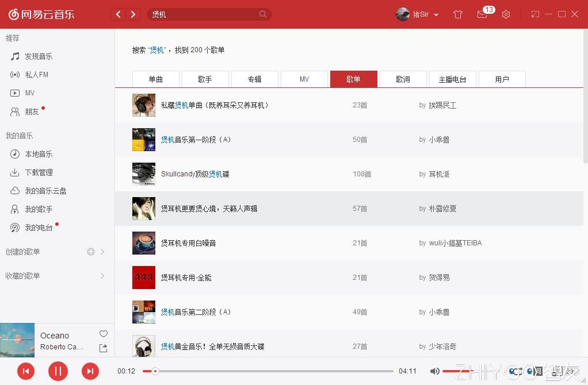Open the settings gear
Viewport: 588px width, 385px height.
(x=506, y=14)
